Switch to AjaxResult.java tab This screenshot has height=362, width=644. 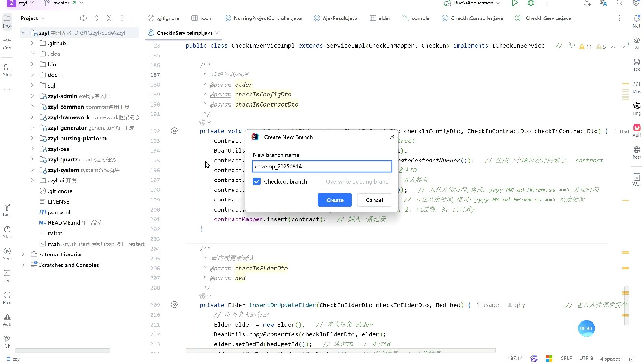point(335,18)
